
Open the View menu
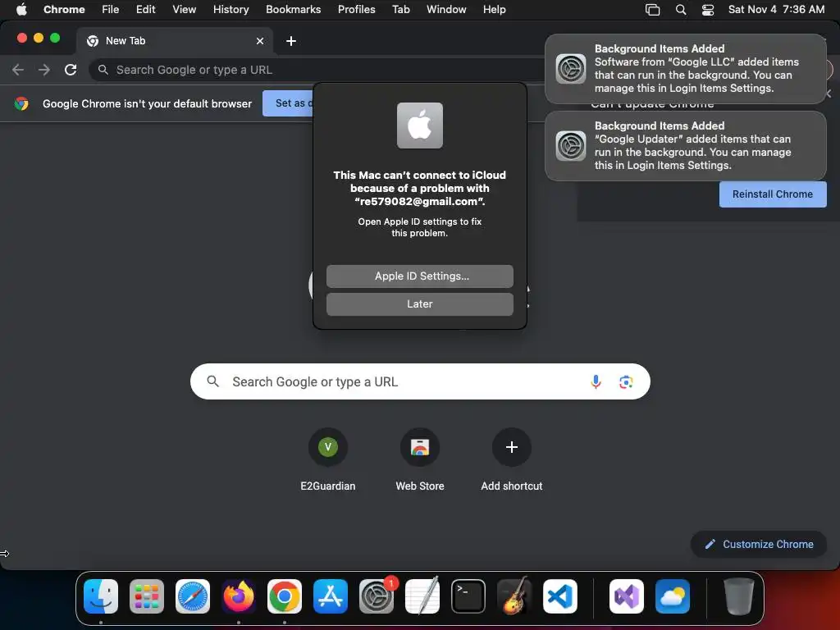click(184, 10)
